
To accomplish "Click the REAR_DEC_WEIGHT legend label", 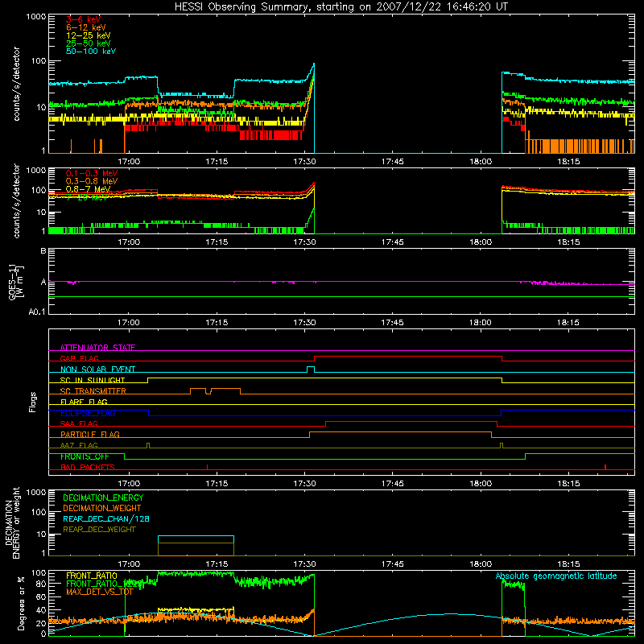I will pos(99,530).
